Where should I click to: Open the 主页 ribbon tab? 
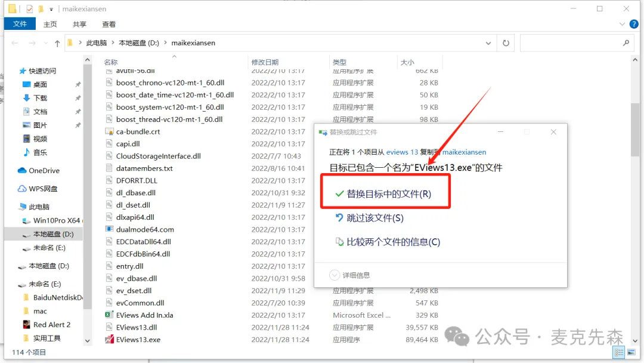[x=50, y=24]
